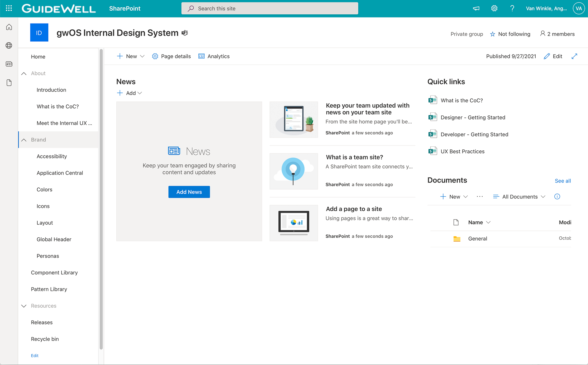Image resolution: width=588 pixels, height=365 pixels.
Task: Open the Teams icon beside site title
Action: 185,33
